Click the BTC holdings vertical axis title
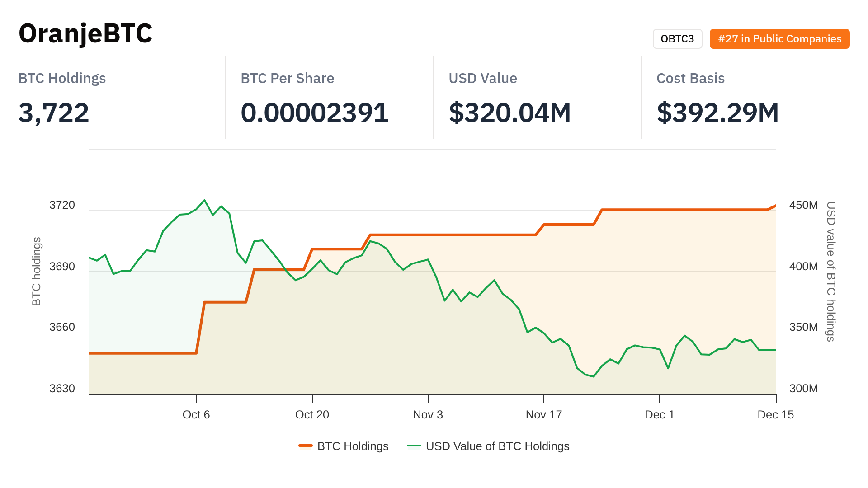 click(x=37, y=272)
